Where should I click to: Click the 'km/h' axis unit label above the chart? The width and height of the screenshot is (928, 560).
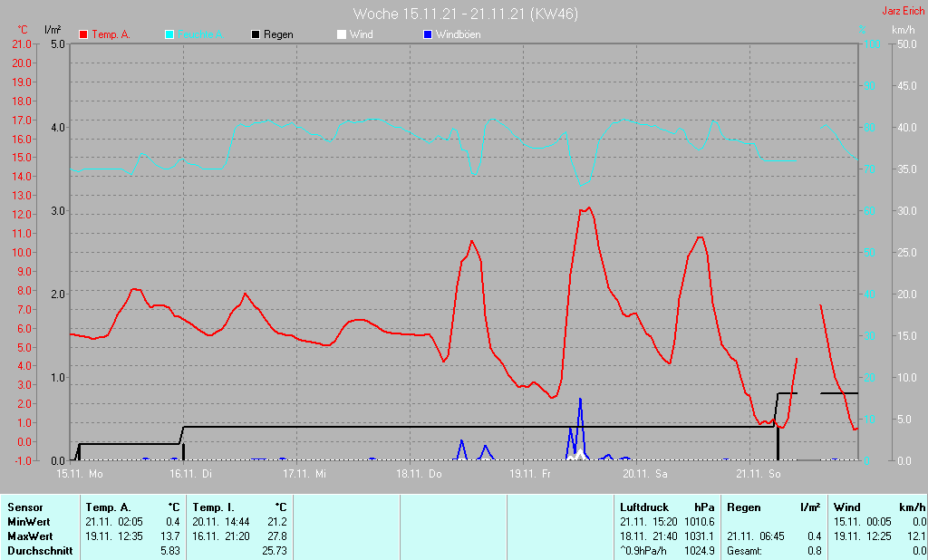(x=904, y=30)
